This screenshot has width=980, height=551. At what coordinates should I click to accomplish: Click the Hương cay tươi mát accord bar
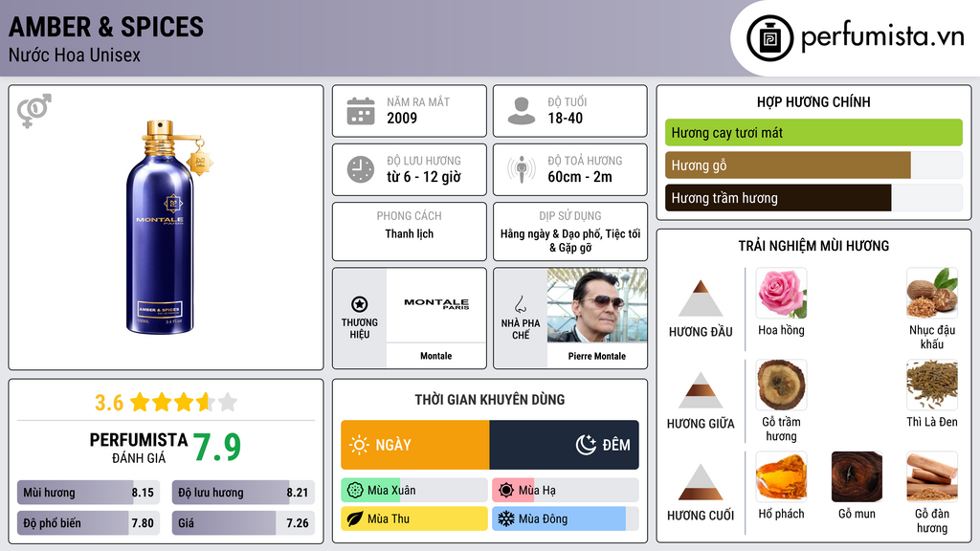(x=813, y=133)
